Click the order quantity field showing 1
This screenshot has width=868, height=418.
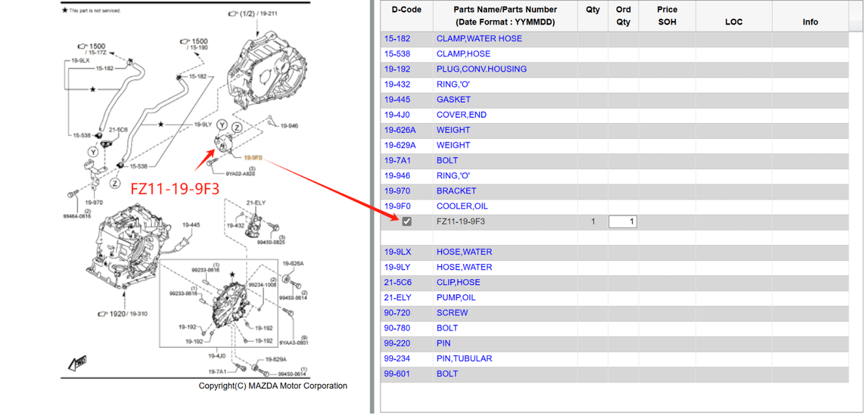point(622,221)
